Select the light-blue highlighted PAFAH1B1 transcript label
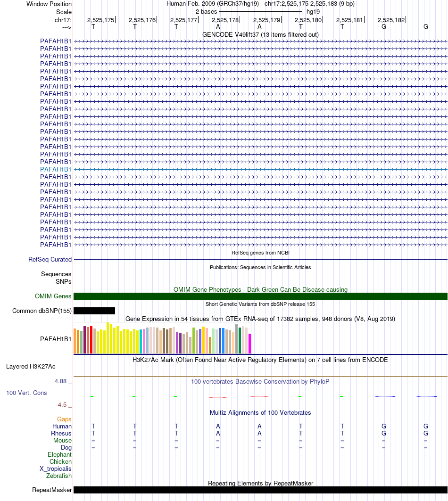Image resolution: width=448 pixels, height=501 pixels. point(56,169)
